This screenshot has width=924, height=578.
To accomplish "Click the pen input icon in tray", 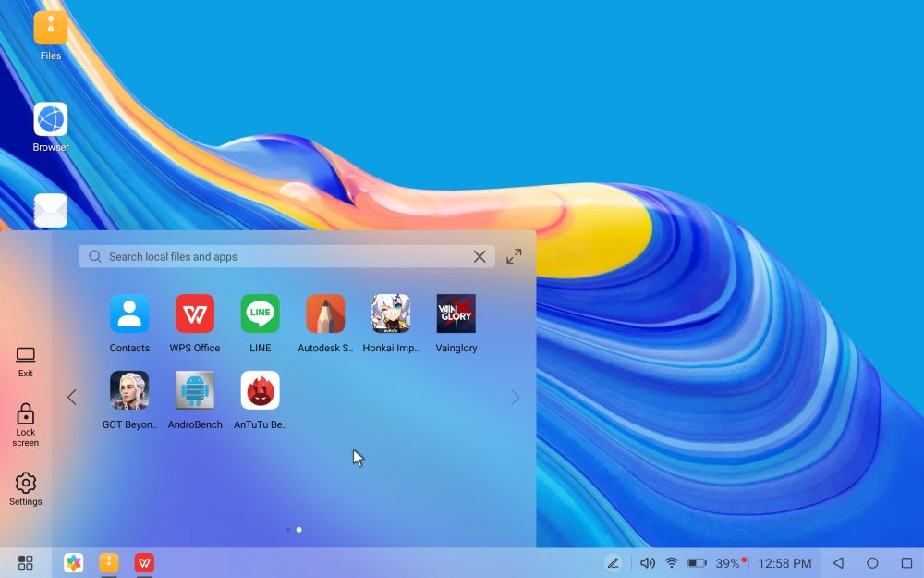I will pos(614,563).
